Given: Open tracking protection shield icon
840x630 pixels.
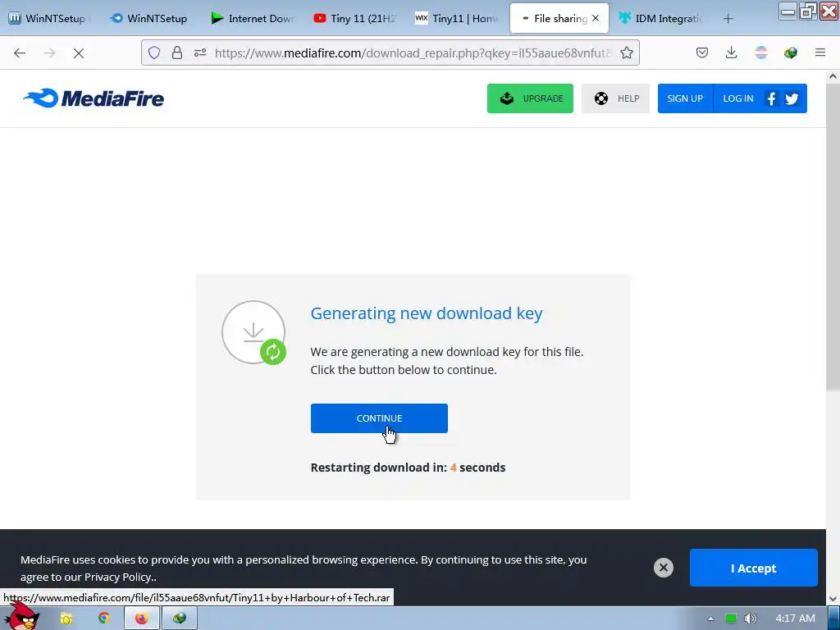Looking at the screenshot, I should 154,52.
